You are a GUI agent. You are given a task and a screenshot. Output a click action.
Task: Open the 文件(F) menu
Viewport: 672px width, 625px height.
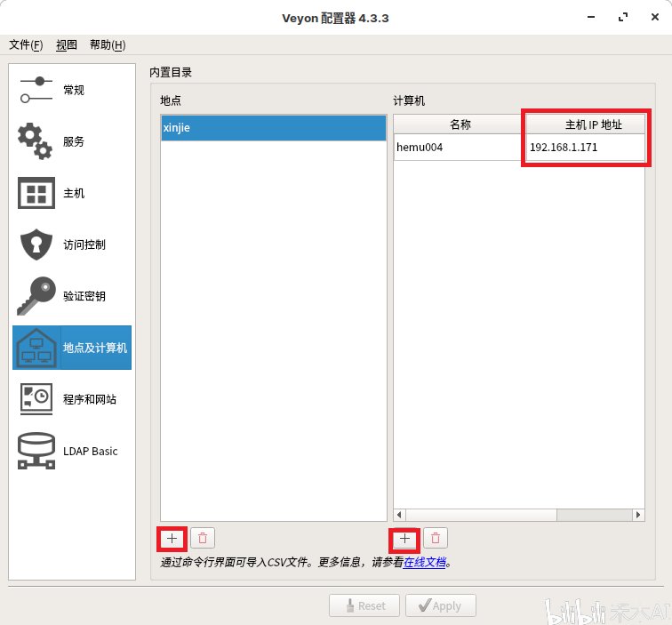pos(26,44)
